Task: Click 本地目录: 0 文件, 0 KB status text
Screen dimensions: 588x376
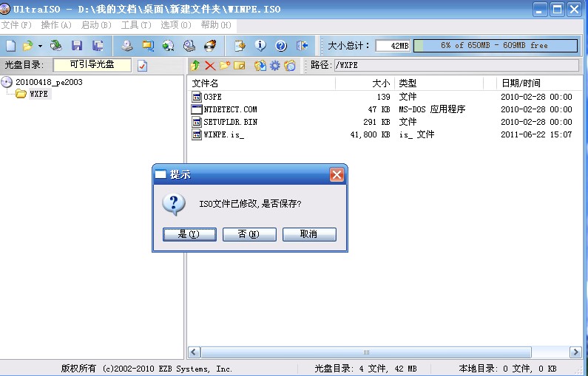Action: click(x=507, y=369)
